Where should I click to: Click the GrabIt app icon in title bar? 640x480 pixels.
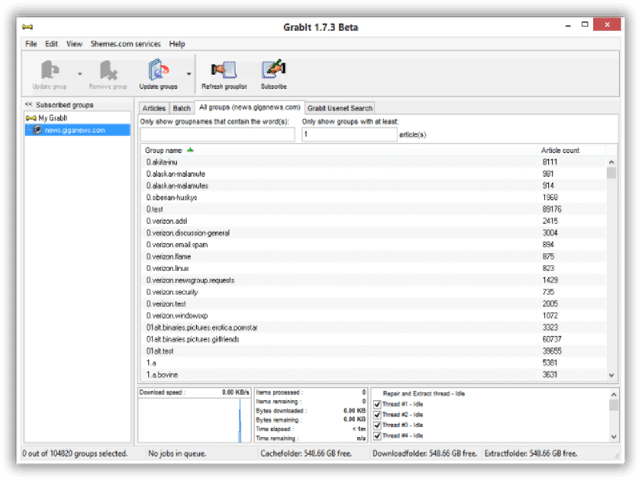(x=27, y=27)
